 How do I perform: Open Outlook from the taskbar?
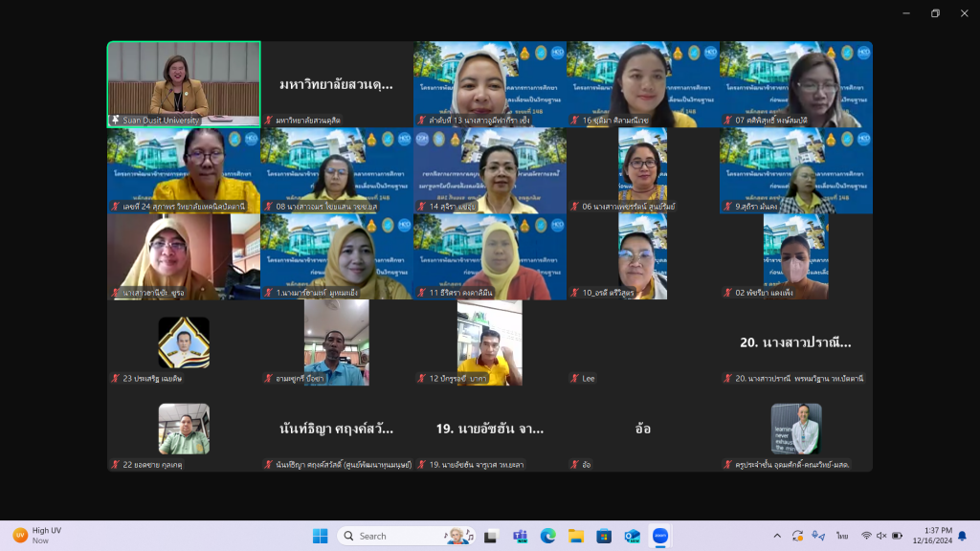pyautogui.click(x=632, y=536)
